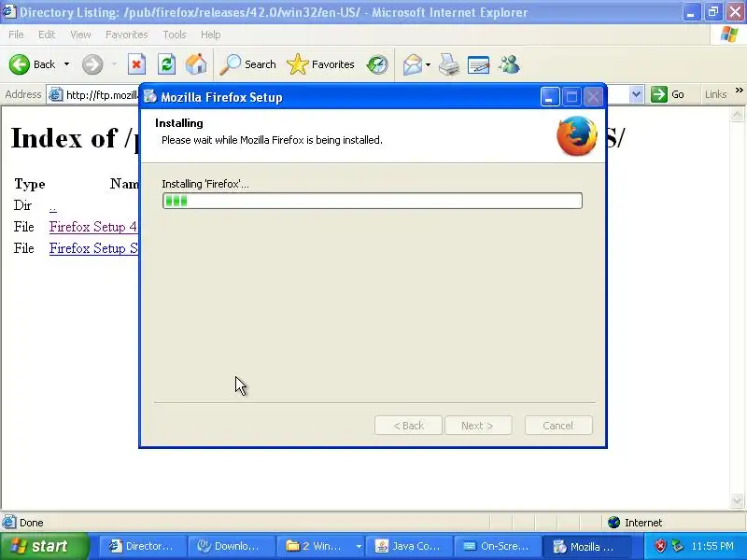
Task: Click the IE title bar page icon
Action: coord(9,11)
